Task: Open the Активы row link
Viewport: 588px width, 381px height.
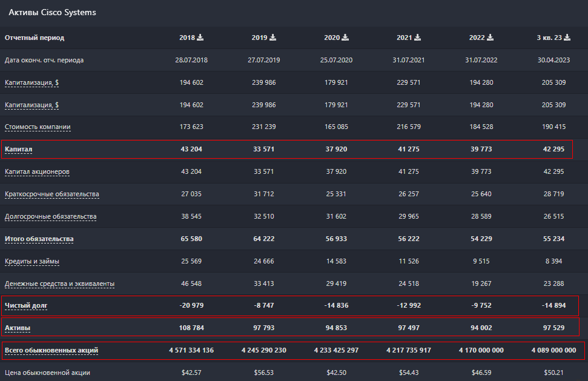Action: pos(17,328)
